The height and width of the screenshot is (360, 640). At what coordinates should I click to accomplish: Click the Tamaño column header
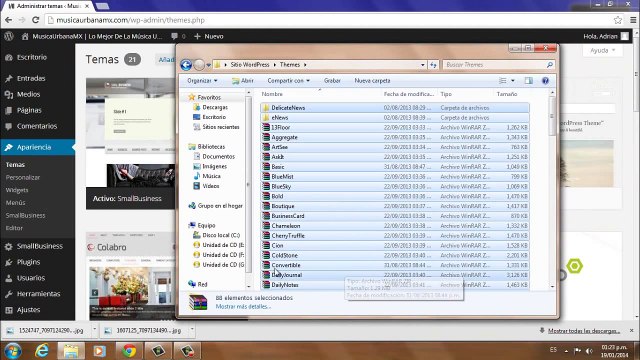[x=507, y=94]
